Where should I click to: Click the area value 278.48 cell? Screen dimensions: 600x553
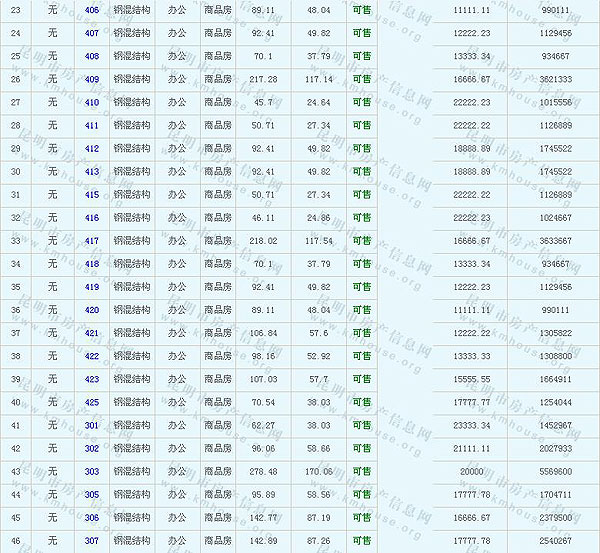tap(264, 471)
